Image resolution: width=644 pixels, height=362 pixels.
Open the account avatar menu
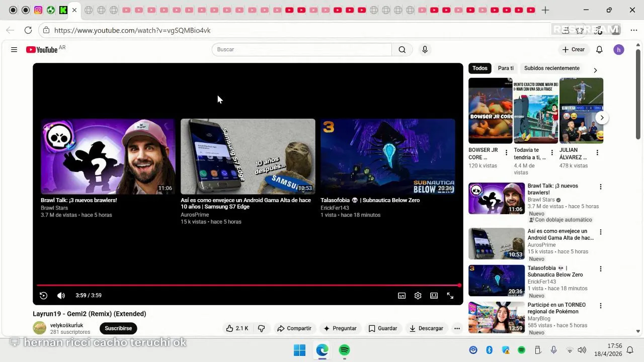click(619, 49)
